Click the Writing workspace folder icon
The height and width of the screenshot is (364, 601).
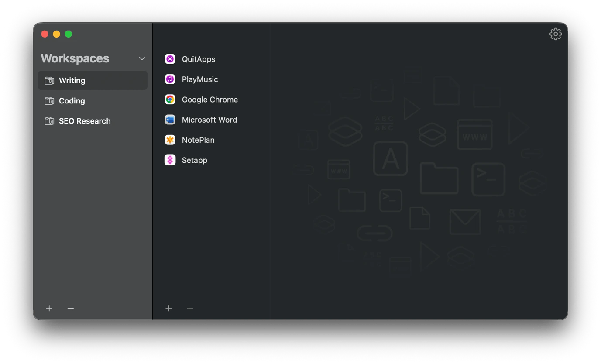point(49,80)
